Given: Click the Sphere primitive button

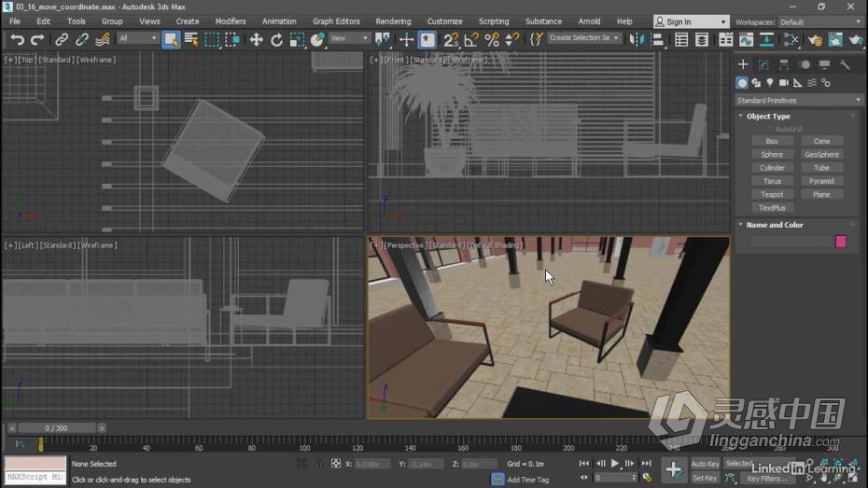Looking at the screenshot, I should pyautogui.click(x=772, y=154).
